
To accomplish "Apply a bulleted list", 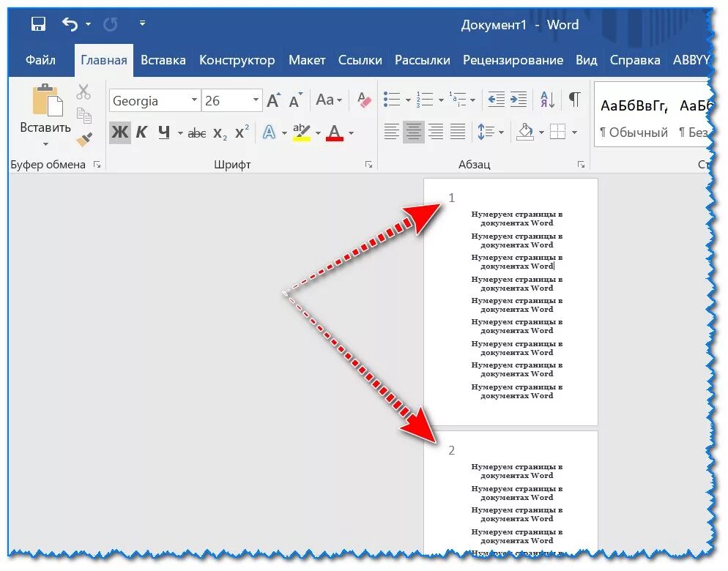I will (392, 100).
